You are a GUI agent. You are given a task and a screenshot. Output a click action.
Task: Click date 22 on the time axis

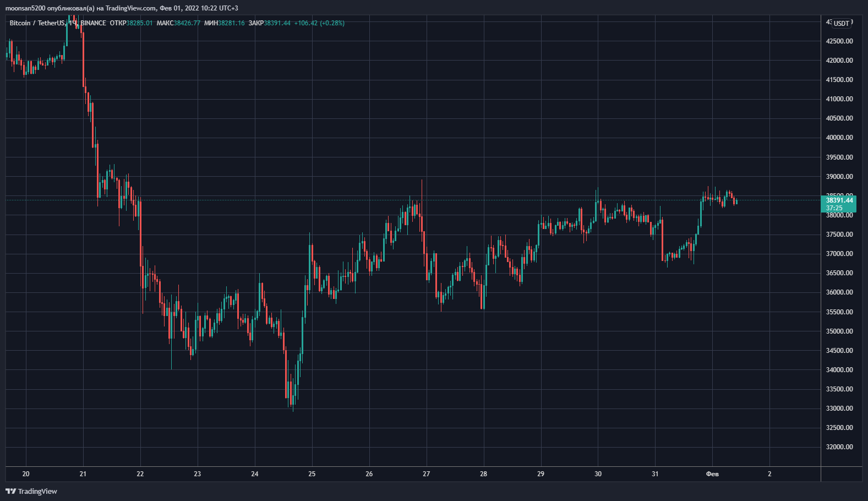click(140, 474)
